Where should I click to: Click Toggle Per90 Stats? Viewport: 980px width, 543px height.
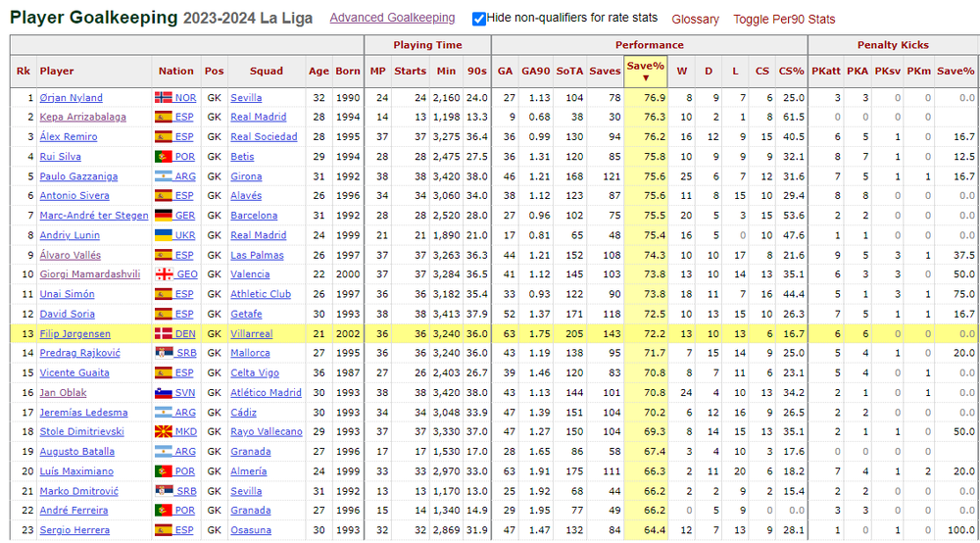pos(784,20)
